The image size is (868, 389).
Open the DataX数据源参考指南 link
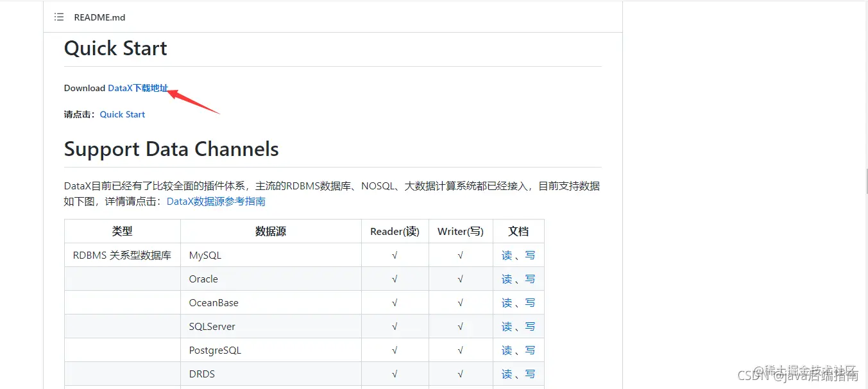tap(216, 201)
